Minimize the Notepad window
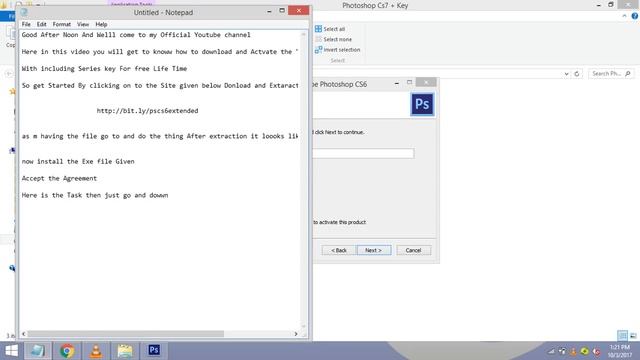 point(269,11)
